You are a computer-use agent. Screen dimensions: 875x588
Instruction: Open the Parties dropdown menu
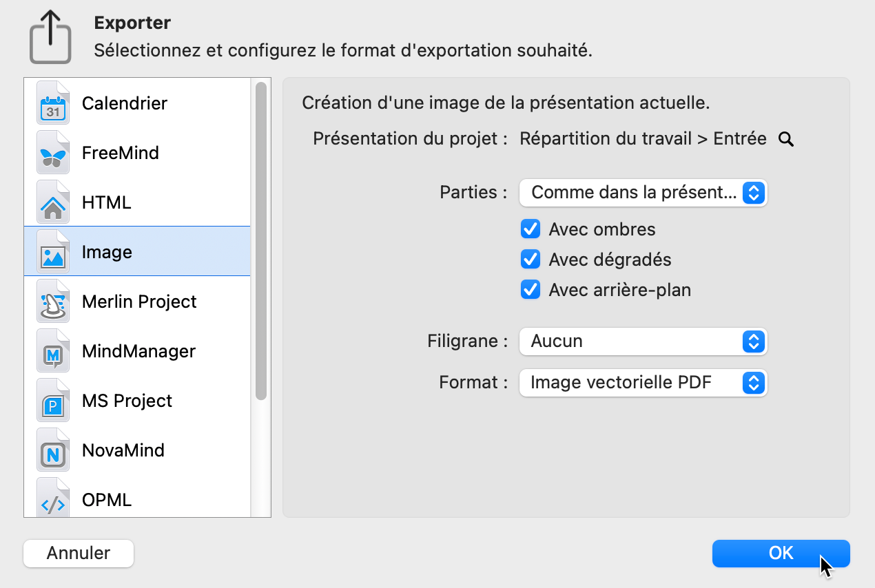[x=643, y=193]
